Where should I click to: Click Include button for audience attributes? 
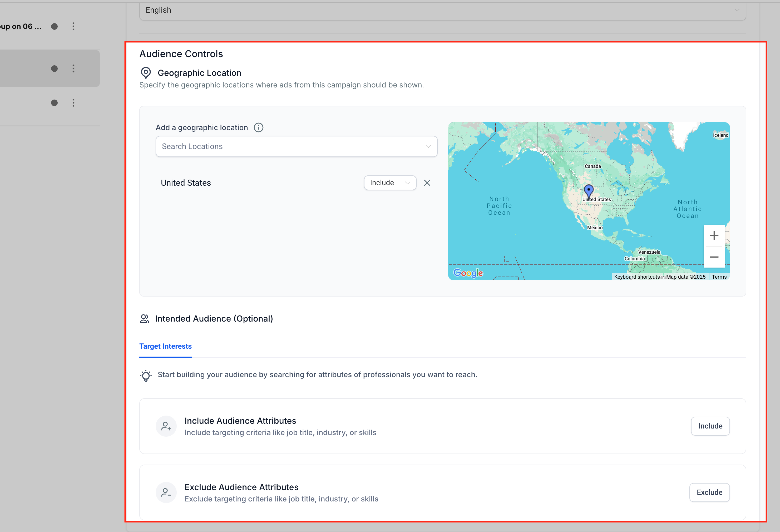coord(710,426)
